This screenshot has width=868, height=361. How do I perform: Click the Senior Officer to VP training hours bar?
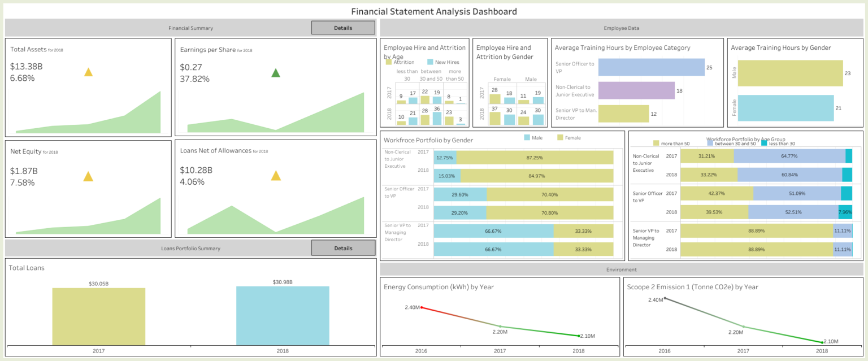[x=652, y=67]
